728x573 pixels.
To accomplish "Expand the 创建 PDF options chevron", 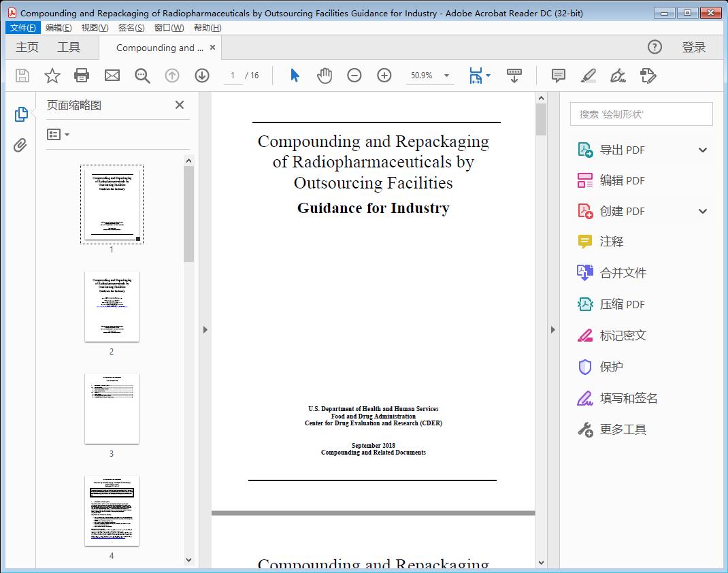I will point(702,211).
